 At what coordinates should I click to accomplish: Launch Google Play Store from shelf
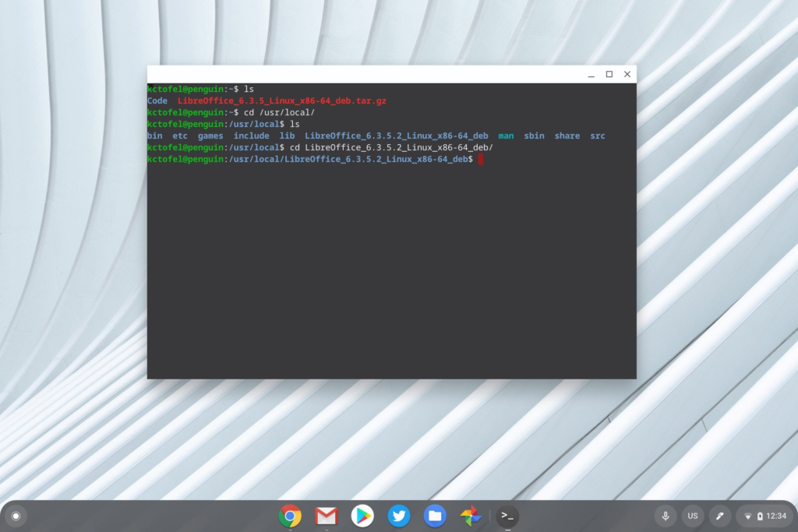[362, 516]
